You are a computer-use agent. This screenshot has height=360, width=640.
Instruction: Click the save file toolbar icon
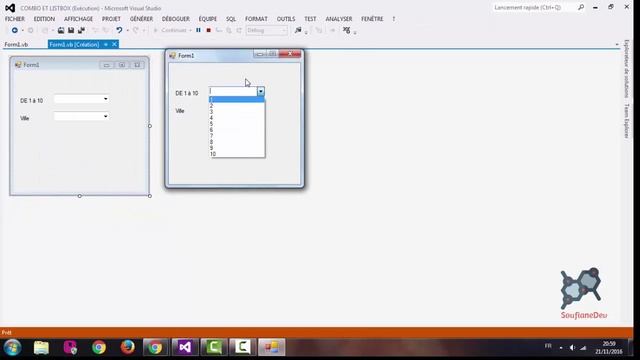pos(71,30)
